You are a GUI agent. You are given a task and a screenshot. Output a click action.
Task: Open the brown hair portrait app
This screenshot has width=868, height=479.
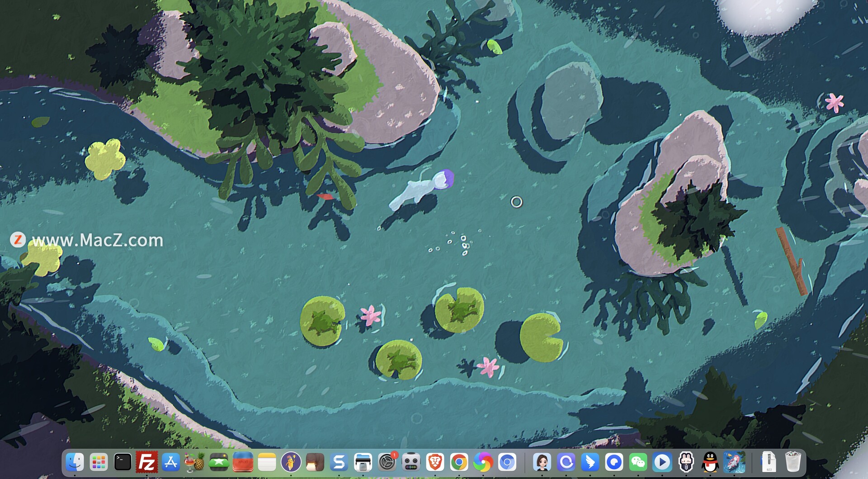pos(315,462)
